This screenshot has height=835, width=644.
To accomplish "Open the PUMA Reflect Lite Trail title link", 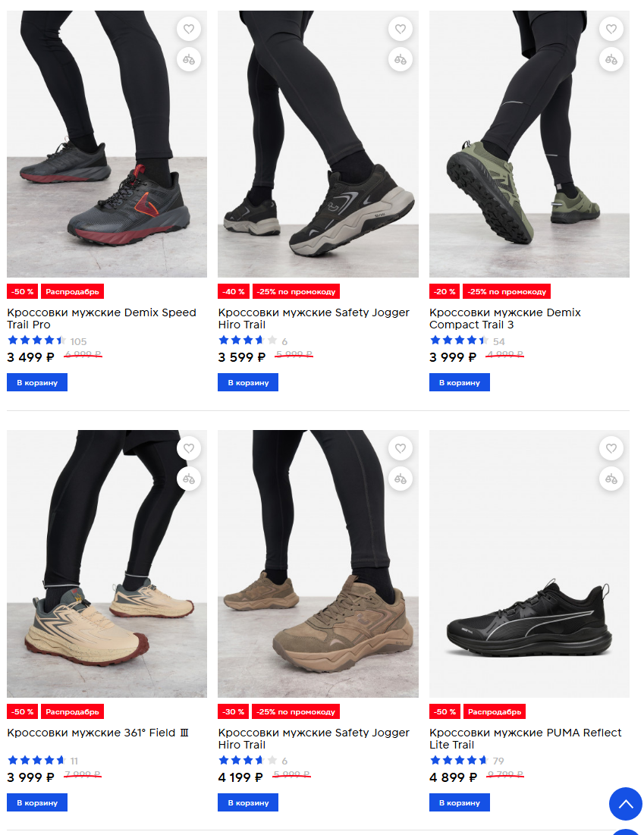I will coord(525,739).
